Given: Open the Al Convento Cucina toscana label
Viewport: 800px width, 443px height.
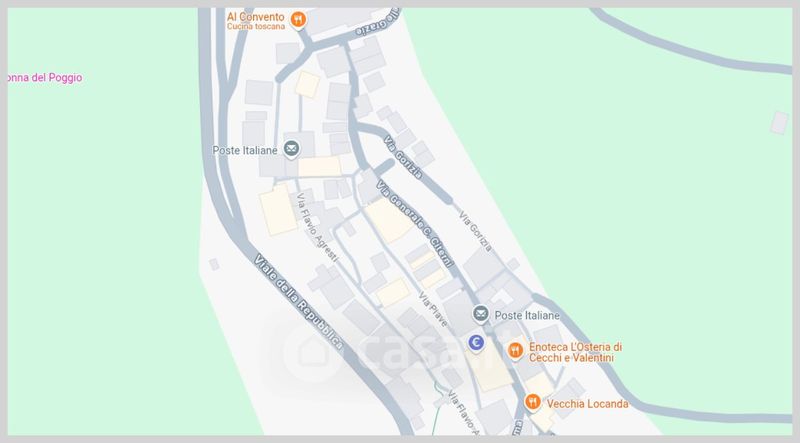Looking at the screenshot, I should point(256,21).
